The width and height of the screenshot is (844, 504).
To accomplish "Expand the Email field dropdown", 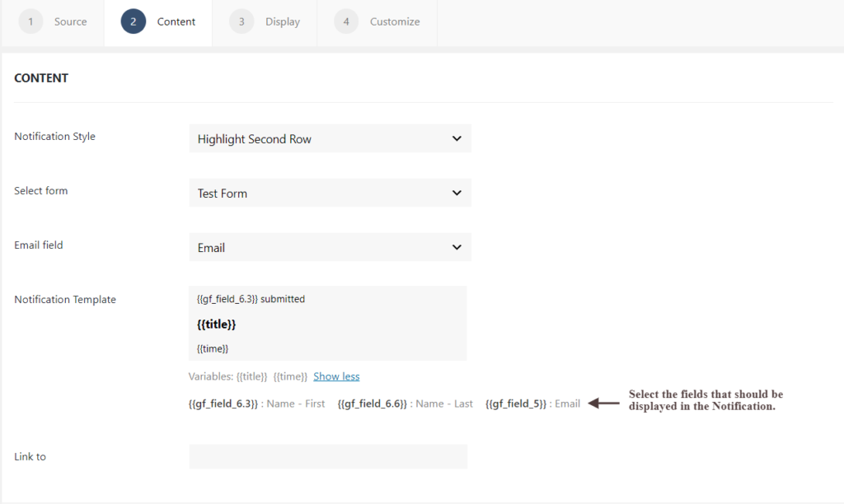I will point(330,247).
